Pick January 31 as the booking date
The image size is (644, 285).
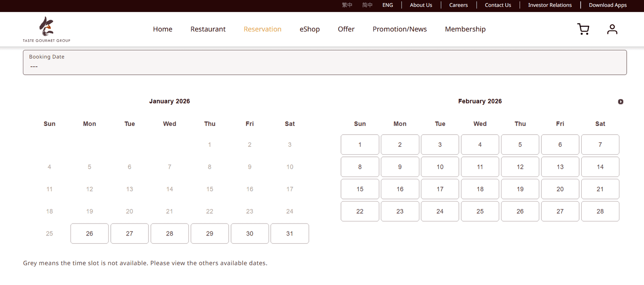click(x=289, y=234)
